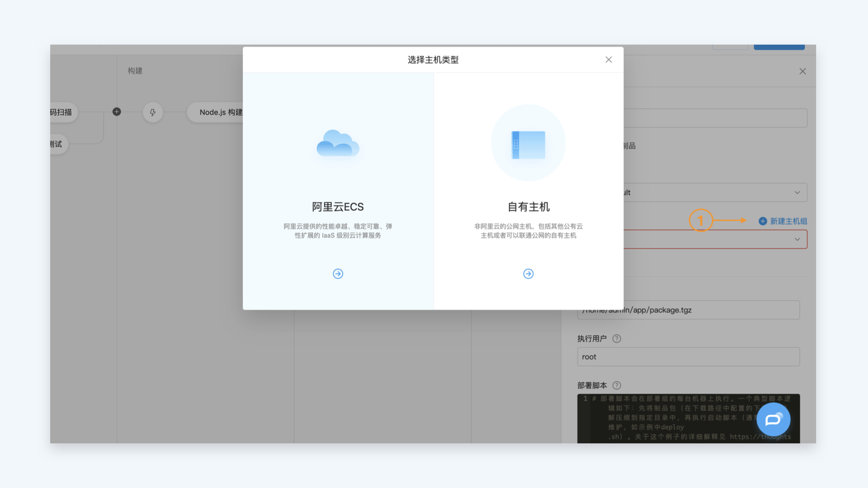Click the add-task plus icon in pipeline
868x488 pixels.
(x=117, y=112)
